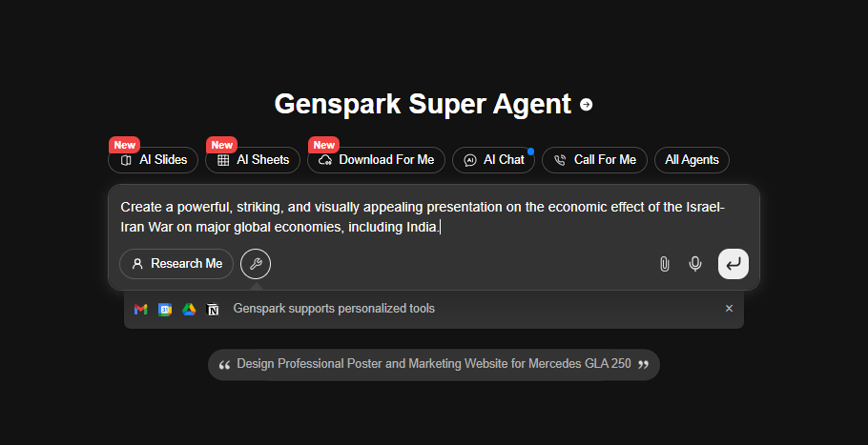Click the Mercedes GLA 250 suggestion prompt
868x445 pixels.
tap(434, 364)
